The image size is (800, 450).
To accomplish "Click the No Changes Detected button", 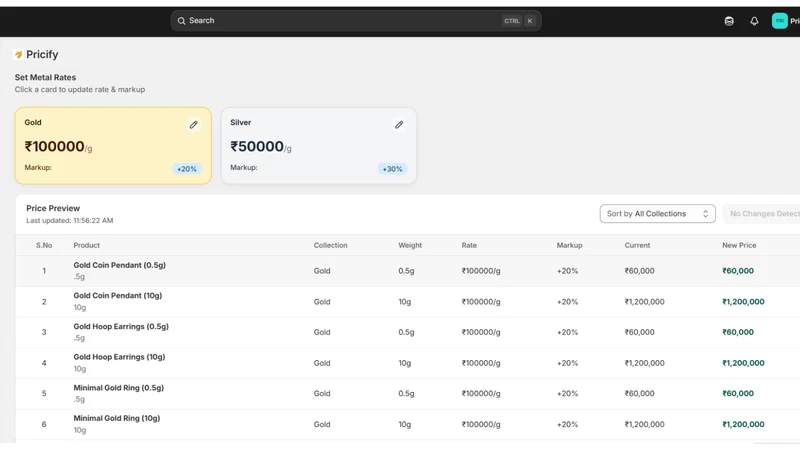I will 762,214.
